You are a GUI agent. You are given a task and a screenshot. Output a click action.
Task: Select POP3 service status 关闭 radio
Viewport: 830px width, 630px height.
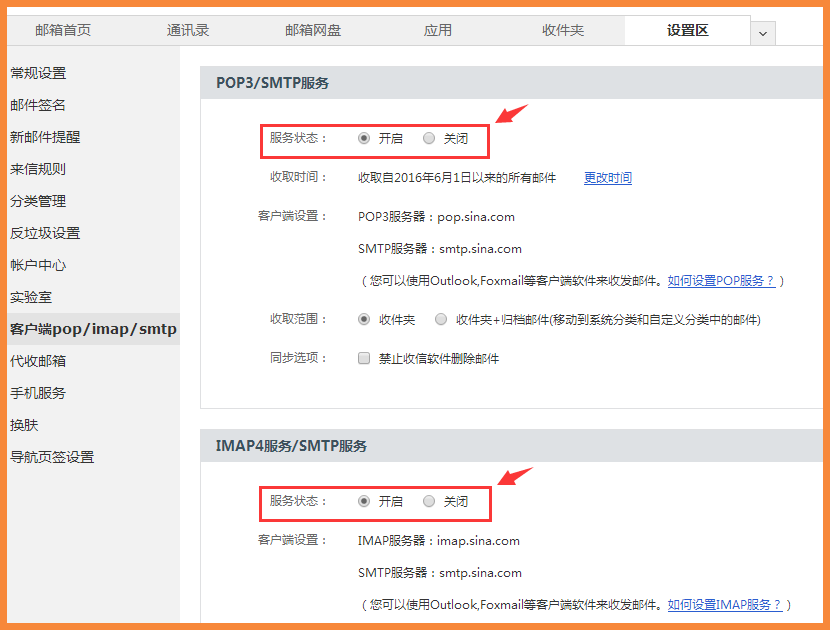pyautogui.click(x=429, y=138)
